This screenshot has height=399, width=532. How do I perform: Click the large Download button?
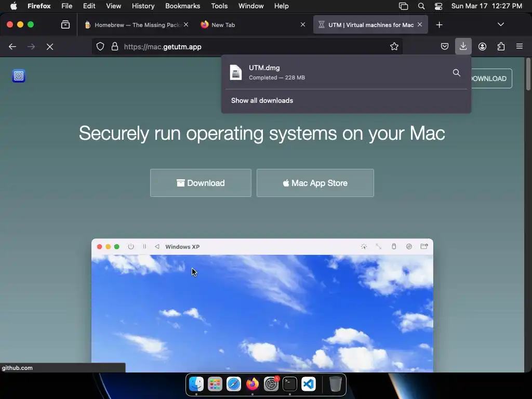click(201, 183)
